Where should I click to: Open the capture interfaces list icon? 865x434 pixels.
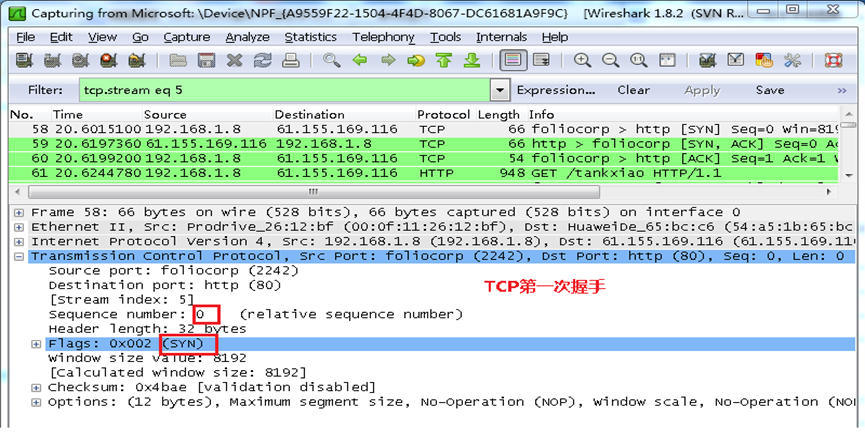[x=24, y=60]
